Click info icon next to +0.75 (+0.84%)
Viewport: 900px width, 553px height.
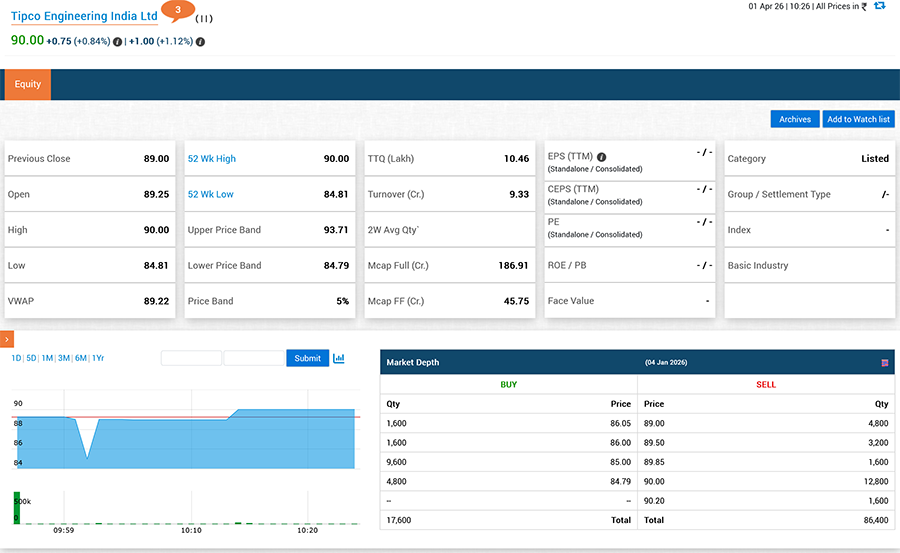[x=118, y=42]
